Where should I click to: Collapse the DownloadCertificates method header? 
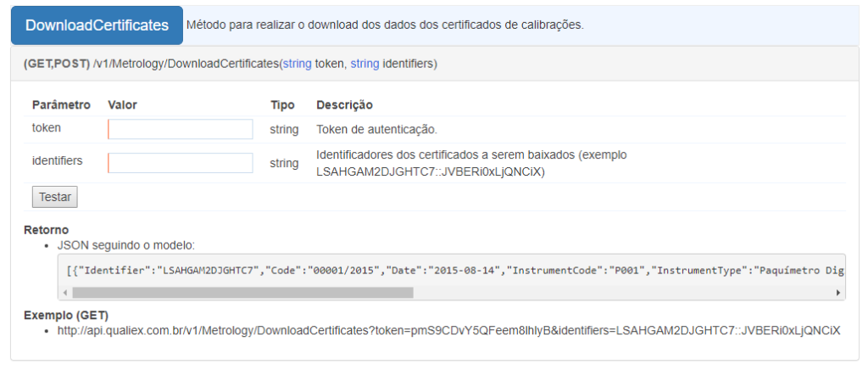tap(97, 25)
